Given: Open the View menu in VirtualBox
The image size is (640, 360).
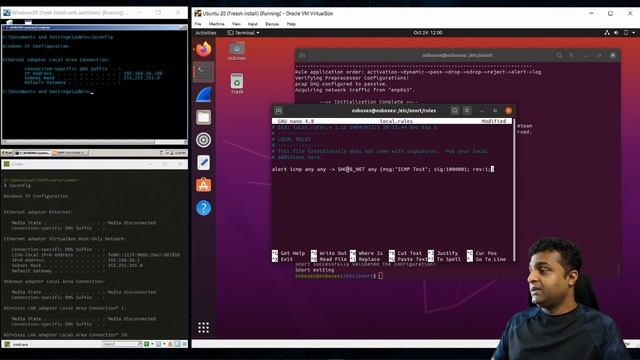Looking at the screenshot, I should pos(236,24).
